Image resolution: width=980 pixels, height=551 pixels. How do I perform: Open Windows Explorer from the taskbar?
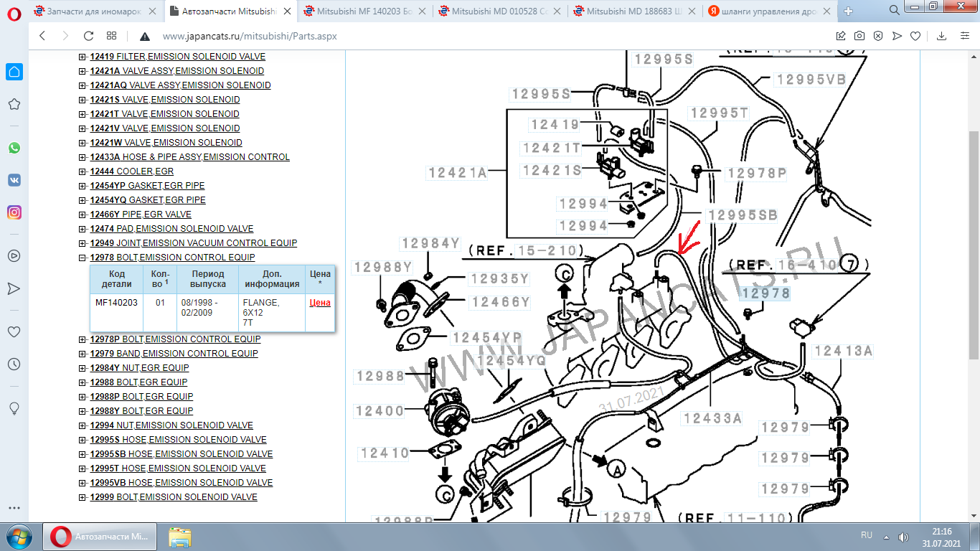click(180, 537)
